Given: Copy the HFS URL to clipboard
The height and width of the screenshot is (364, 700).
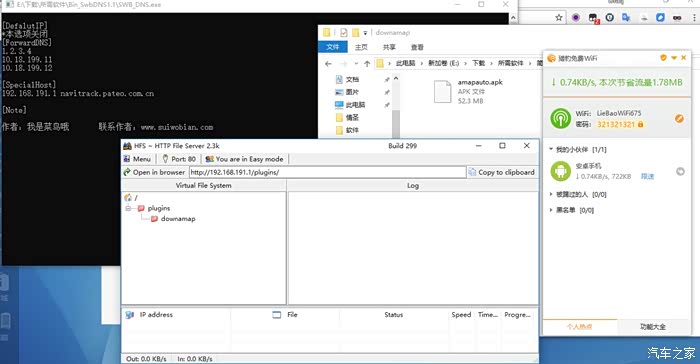Looking at the screenshot, I should pyautogui.click(x=502, y=172).
